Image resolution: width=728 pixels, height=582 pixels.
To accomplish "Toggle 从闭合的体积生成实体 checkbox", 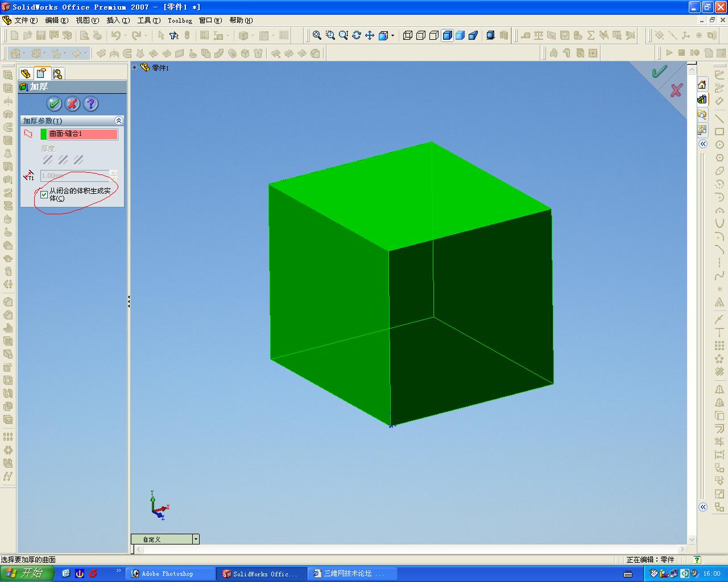I will pyautogui.click(x=44, y=194).
